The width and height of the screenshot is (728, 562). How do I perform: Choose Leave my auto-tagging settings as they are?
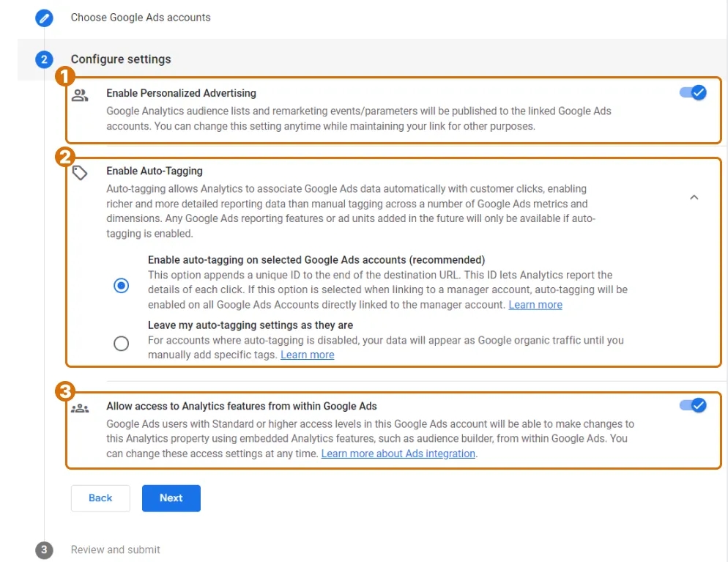click(122, 343)
